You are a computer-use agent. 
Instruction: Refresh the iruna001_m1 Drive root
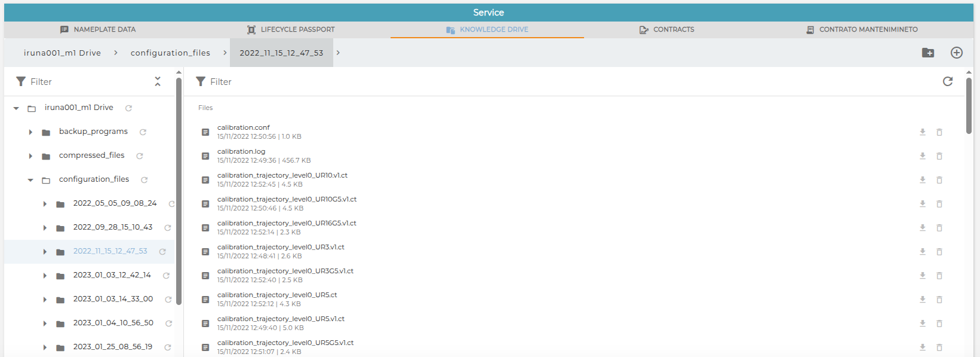click(x=128, y=108)
